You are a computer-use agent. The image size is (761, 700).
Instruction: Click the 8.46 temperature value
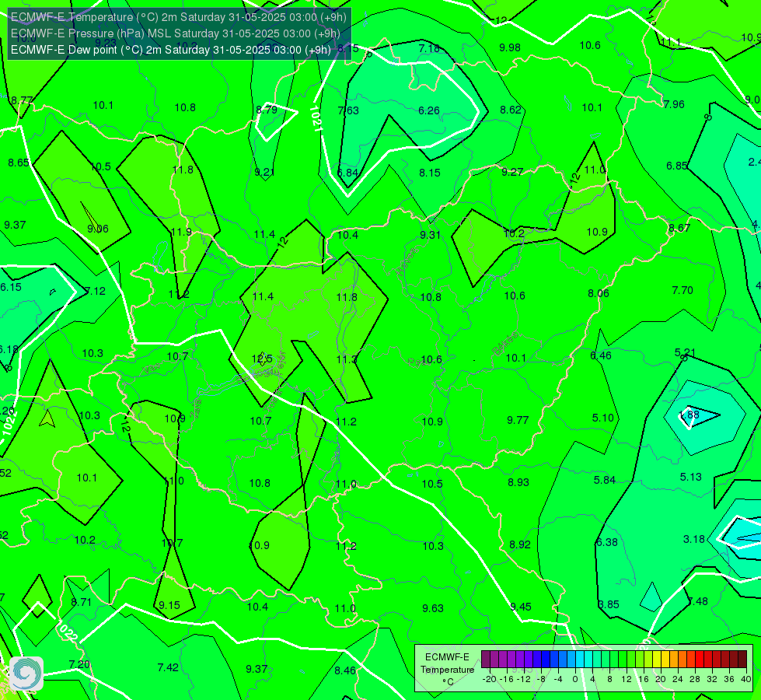(x=345, y=671)
